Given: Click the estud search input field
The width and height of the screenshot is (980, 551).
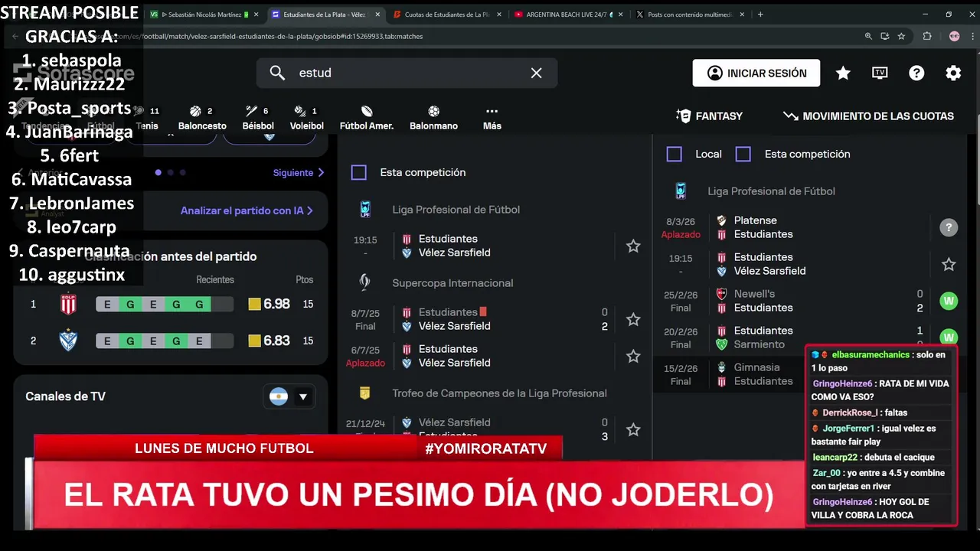Looking at the screenshot, I should [407, 73].
